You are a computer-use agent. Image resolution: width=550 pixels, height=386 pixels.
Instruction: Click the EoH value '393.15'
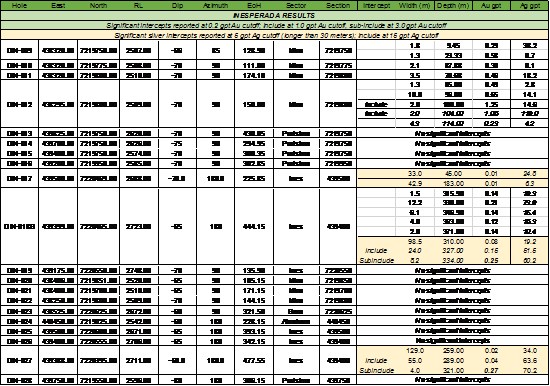tap(254, 331)
